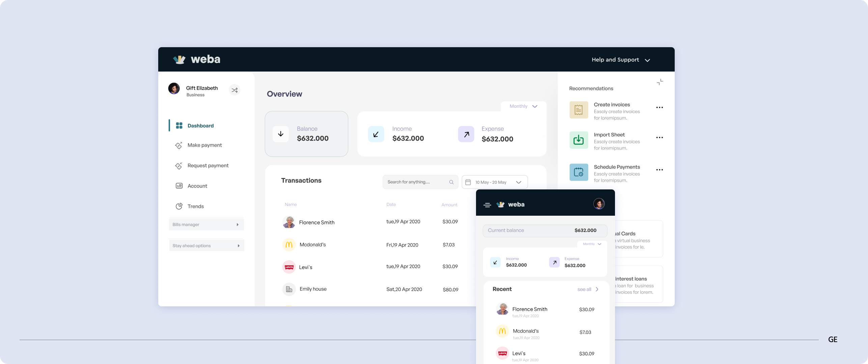The image size is (868, 364).
Task: Open the mobile hamburger menu icon
Action: 487,205
